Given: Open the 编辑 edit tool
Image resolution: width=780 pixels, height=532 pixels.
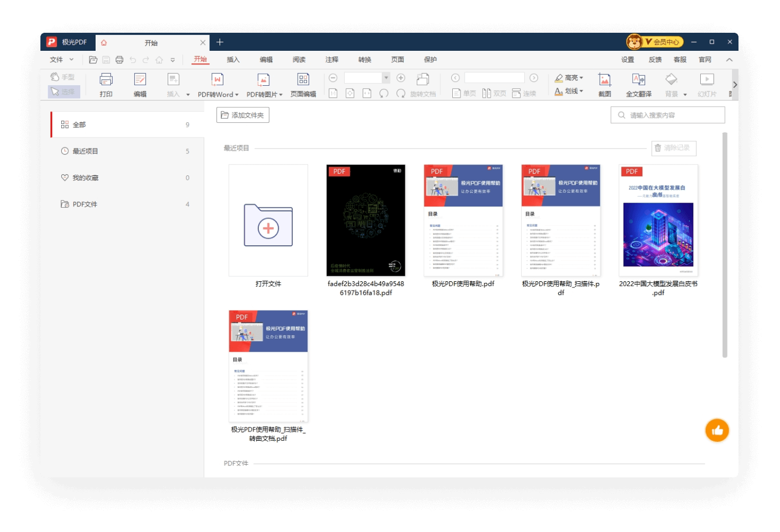Looking at the screenshot, I should (140, 85).
